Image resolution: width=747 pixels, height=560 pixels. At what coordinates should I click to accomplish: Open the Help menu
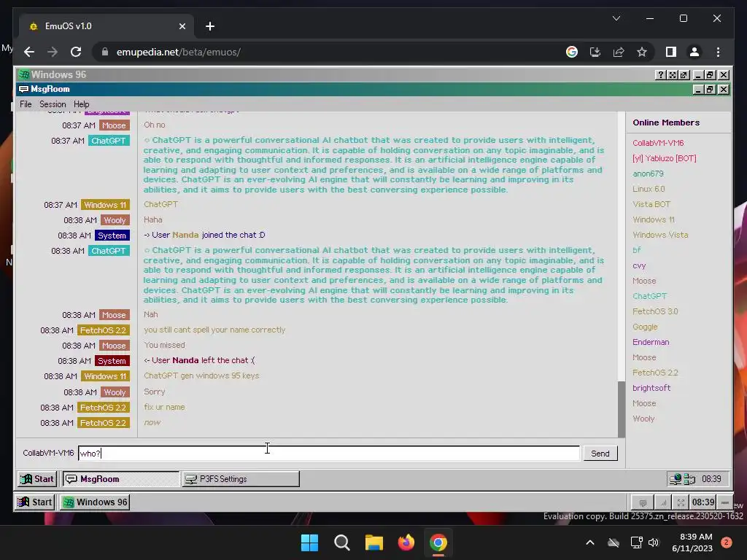tap(82, 104)
